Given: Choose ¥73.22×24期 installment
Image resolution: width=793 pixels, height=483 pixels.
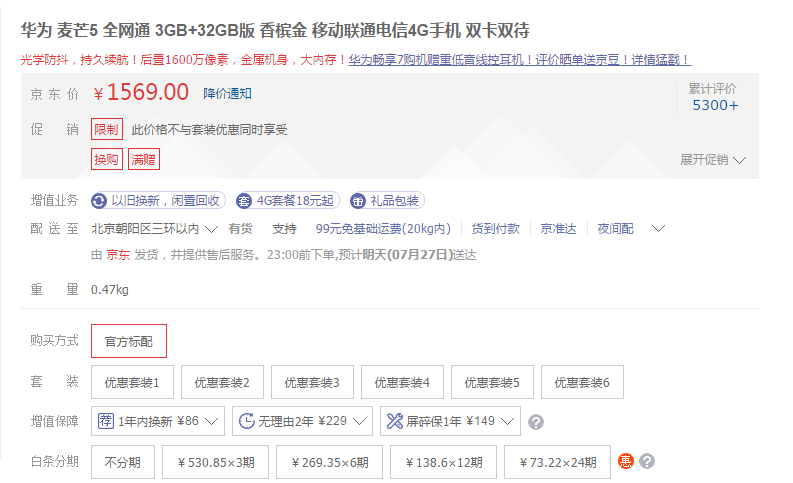Looking at the screenshot, I should pos(557,462).
